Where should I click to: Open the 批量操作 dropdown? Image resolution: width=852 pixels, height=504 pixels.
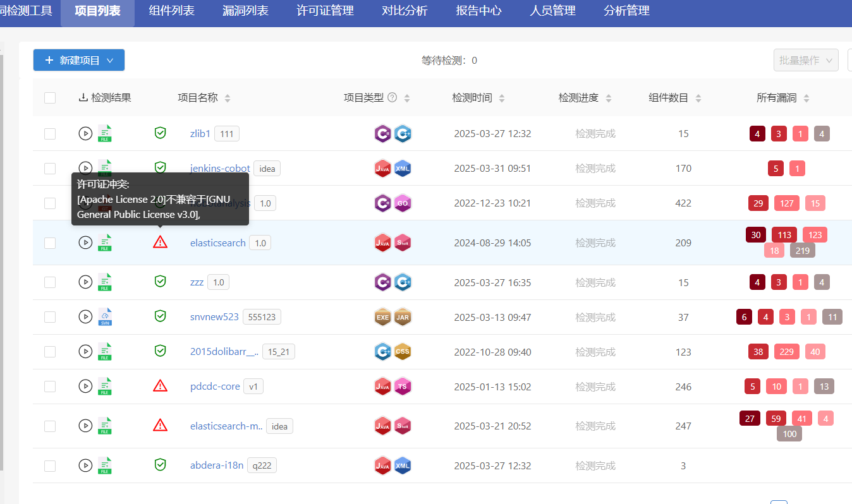[806, 60]
